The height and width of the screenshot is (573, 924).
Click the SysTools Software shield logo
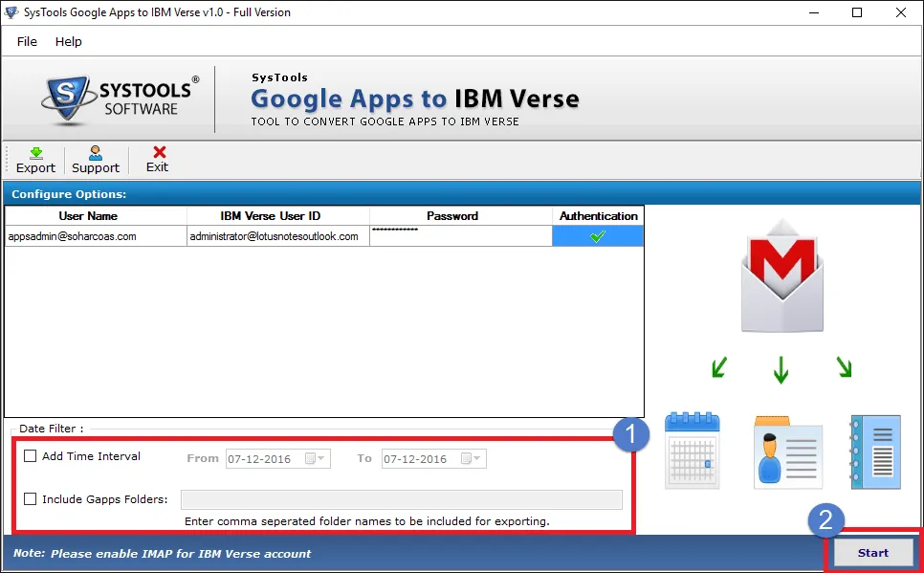point(68,99)
